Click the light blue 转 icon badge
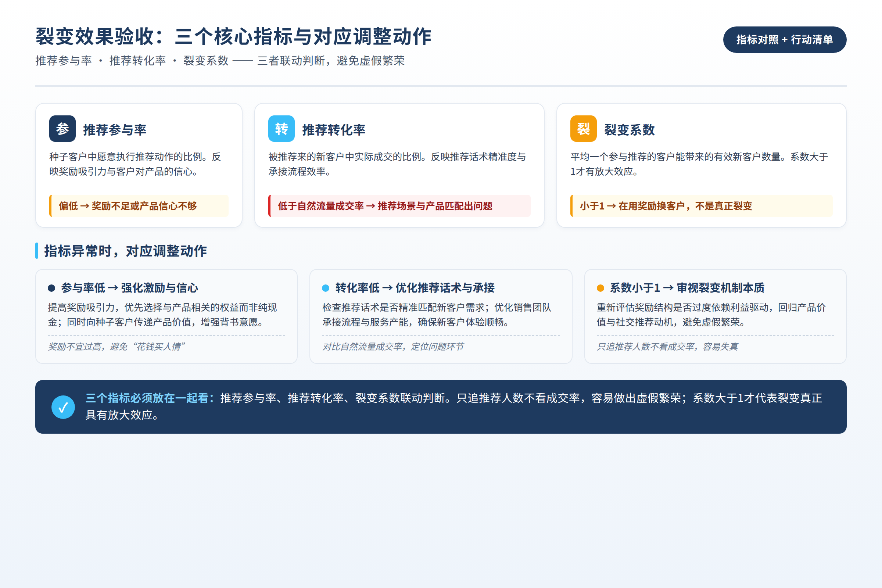Screen dimensions: 882x588 281,129
